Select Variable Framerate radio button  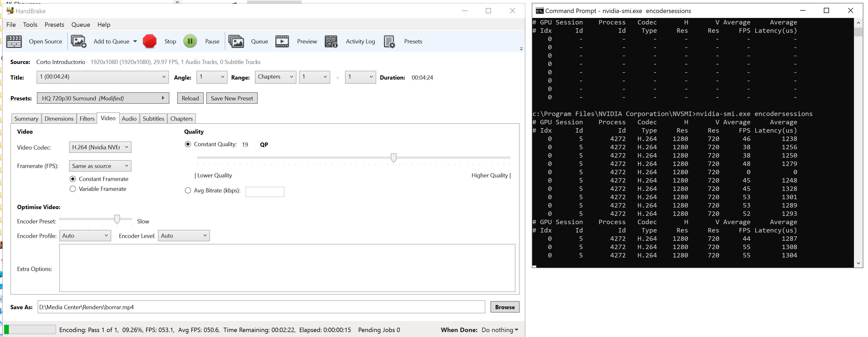tap(73, 189)
